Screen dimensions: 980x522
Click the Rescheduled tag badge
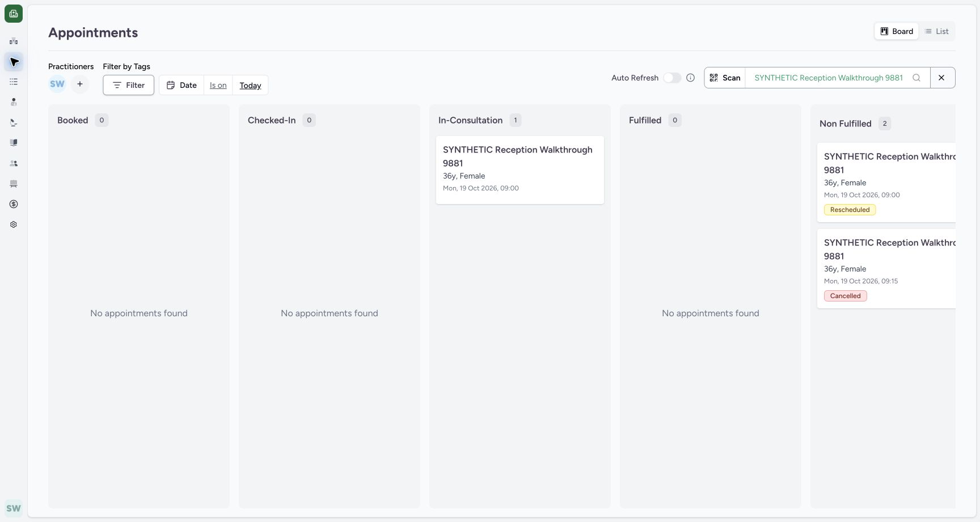[850, 210]
